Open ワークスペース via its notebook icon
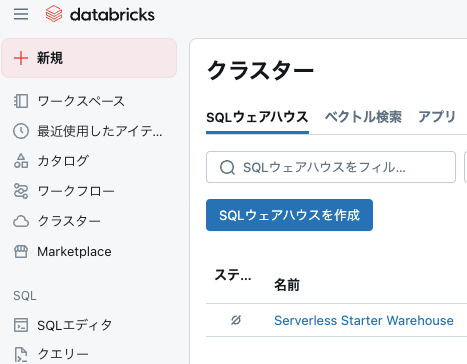 (x=21, y=101)
